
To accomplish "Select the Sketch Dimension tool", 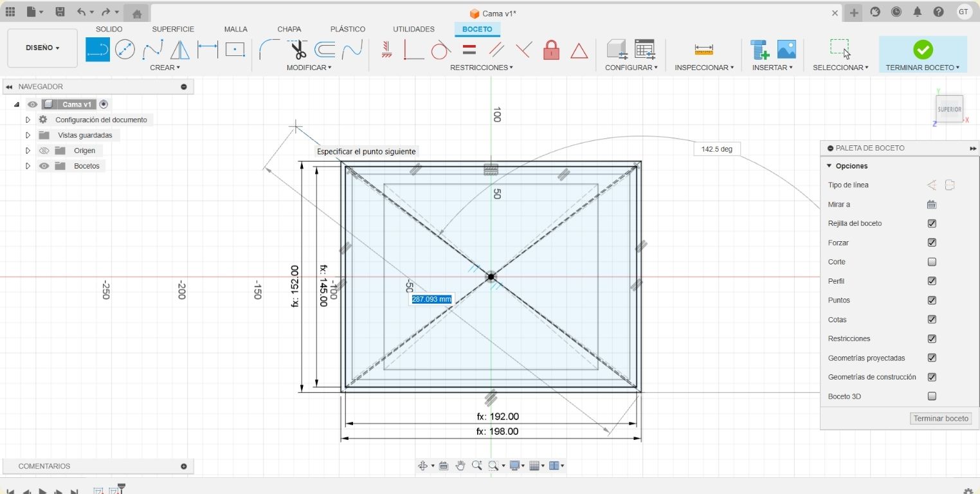I will click(207, 50).
